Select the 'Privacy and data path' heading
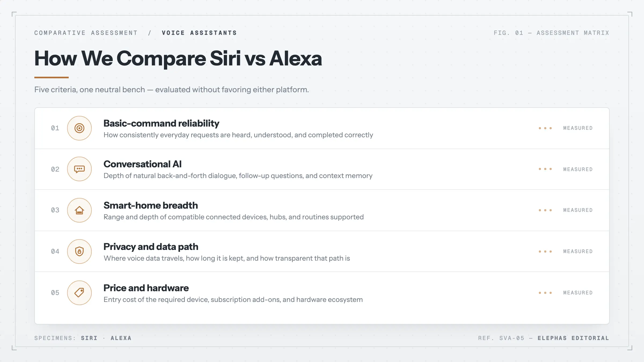Image resolution: width=644 pixels, height=362 pixels. [x=151, y=247]
